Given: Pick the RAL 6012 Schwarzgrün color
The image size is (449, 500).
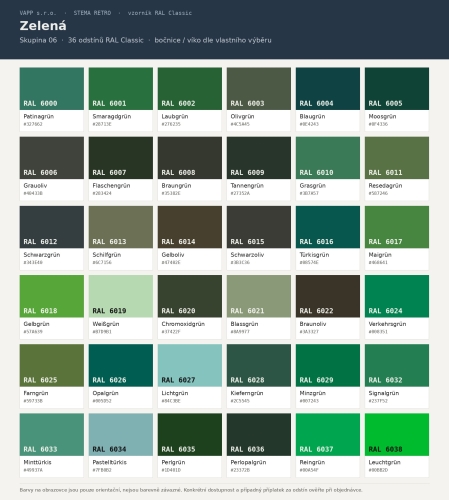Looking at the screenshot, I should point(52,227).
